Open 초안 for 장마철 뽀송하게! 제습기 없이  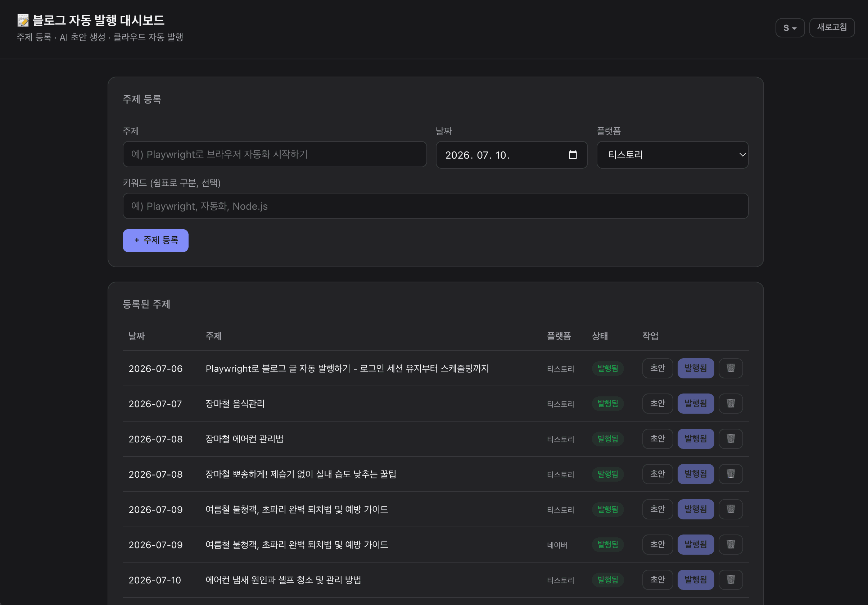pos(657,474)
